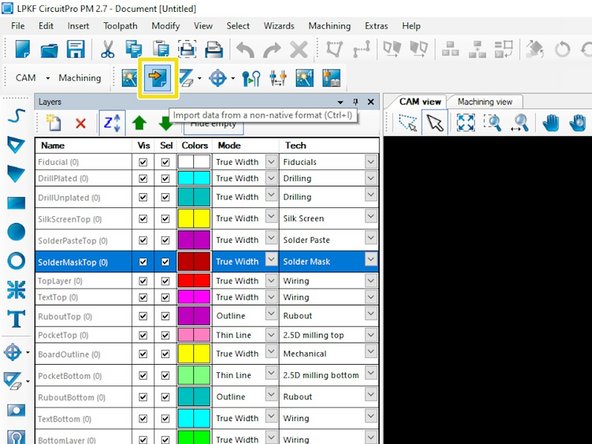Toggle visibility of BoardOutline layer
Viewport: 592px width, 444px height.
pyautogui.click(x=143, y=354)
